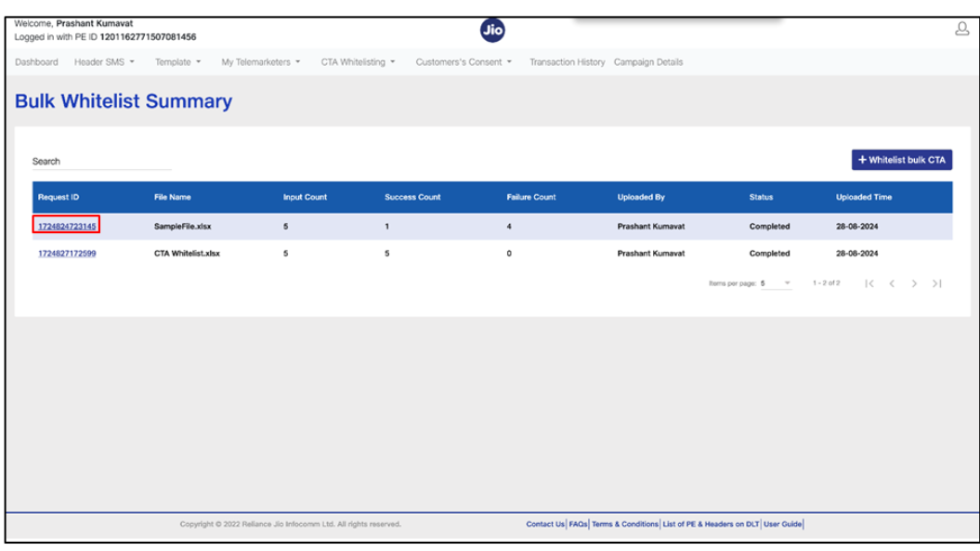This screenshot has height=551, width=980.
Task: Jump to last page of results
Action: [937, 283]
